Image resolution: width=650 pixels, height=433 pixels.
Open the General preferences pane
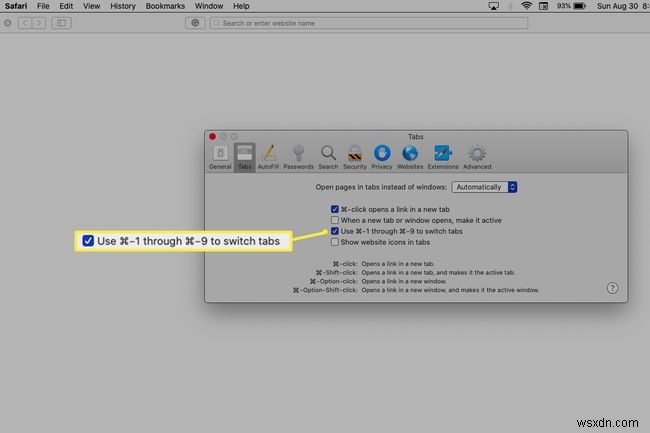point(220,157)
